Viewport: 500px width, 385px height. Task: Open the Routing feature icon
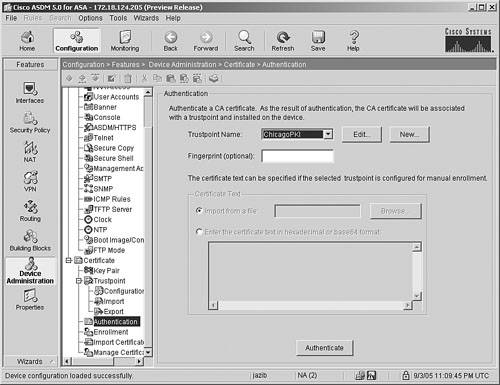tap(30, 211)
